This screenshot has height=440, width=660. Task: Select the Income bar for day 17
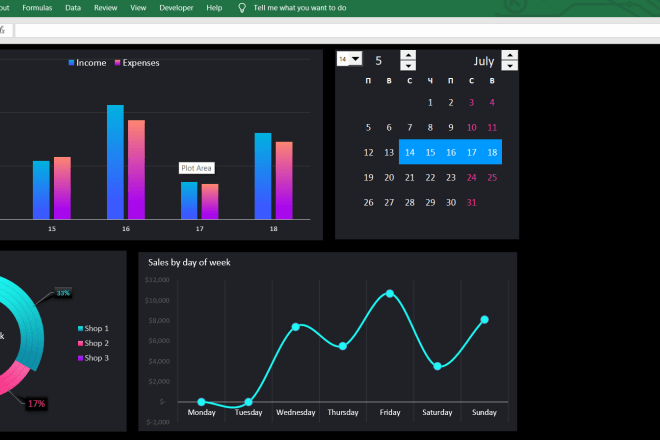click(189, 200)
